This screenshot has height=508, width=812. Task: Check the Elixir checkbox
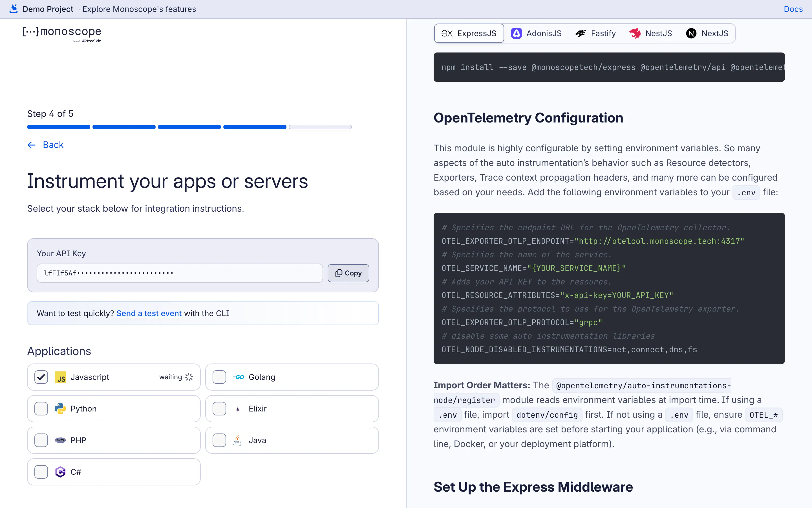point(219,409)
